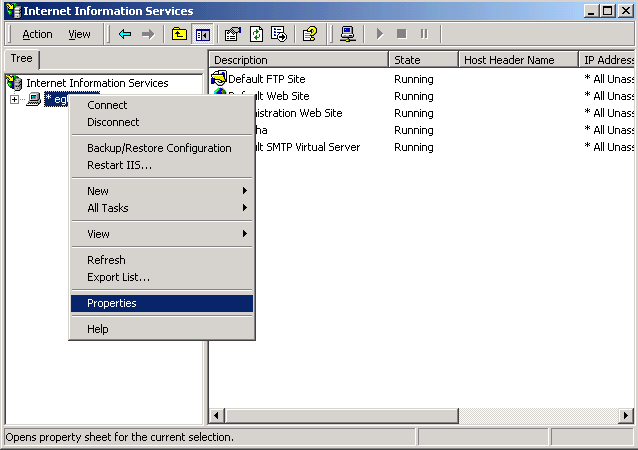This screenshot has width=638, height=450.
Task: Select Backup/Restore Configuration
Action: tap(162, 148)
